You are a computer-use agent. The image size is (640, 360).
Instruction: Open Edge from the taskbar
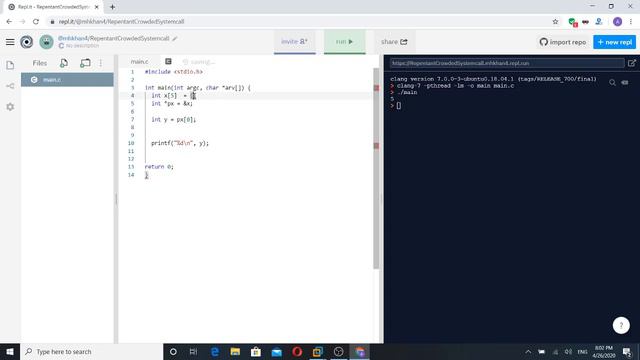coord(215,351)
